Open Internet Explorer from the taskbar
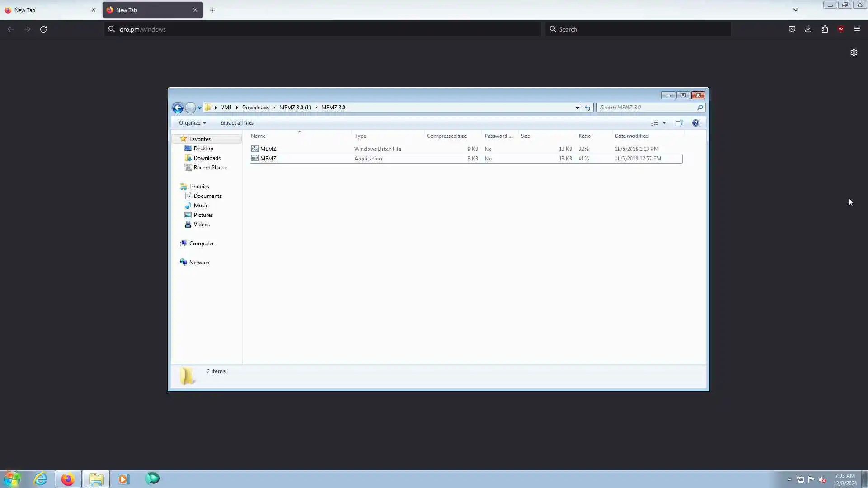This screenshot has height=488, width=868. click(x=41, y=479)
